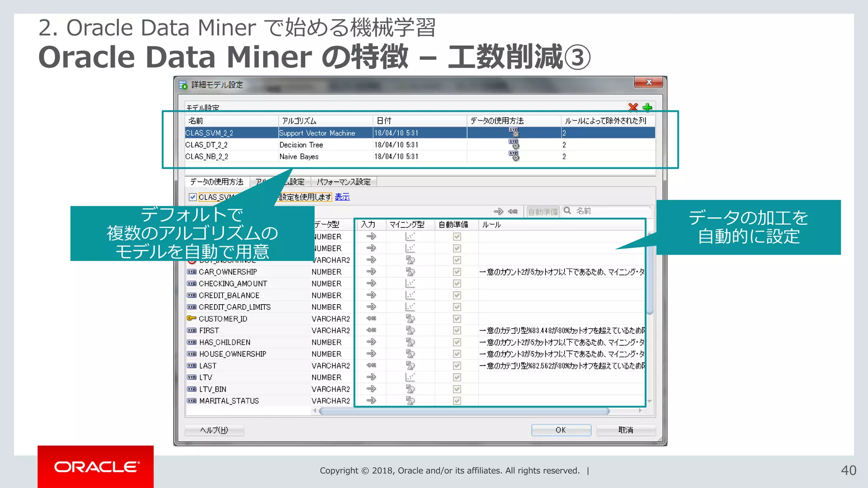This screenshot has width=868, height=488.
Task: Click mining type icon for CAR_OWNERSHIP
Action: click(410, 272)
